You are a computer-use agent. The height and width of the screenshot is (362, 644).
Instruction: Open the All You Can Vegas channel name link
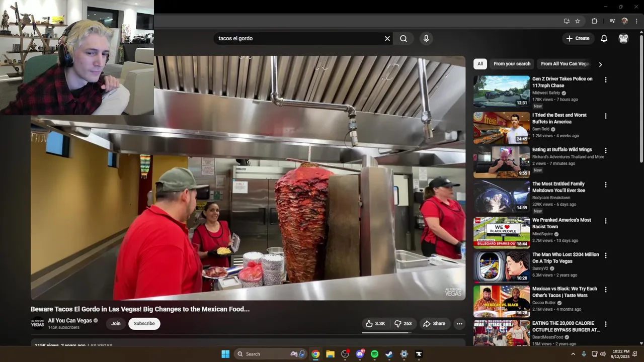[x=70, y=321]
